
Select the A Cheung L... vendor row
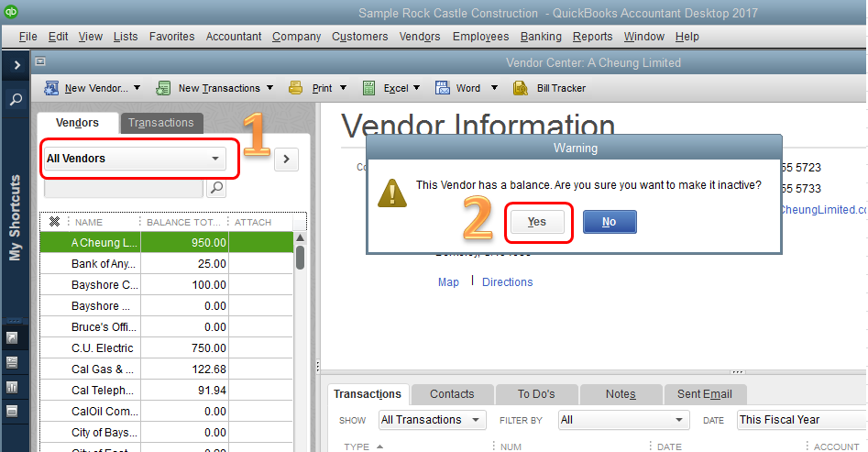[167, 243]
